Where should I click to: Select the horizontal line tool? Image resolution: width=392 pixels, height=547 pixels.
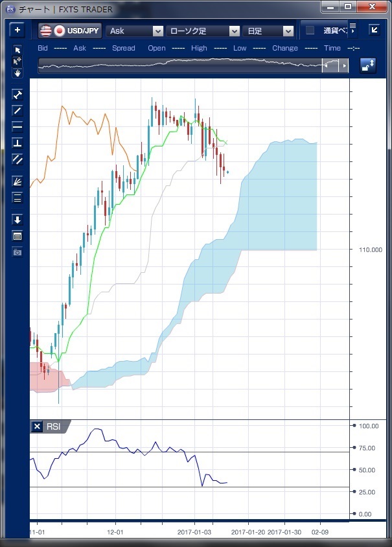pyautogui.click(x=17, y=126)
